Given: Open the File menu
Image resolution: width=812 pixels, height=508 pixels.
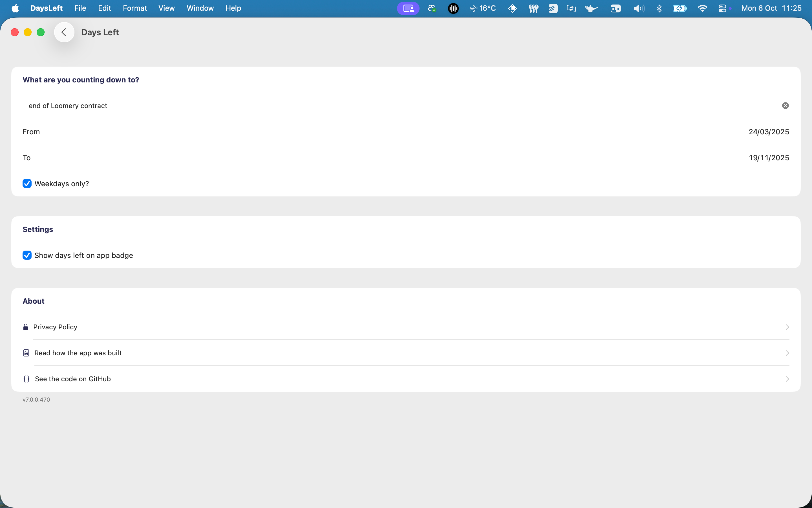Looking at the screenshot, I should pos(80,8).
